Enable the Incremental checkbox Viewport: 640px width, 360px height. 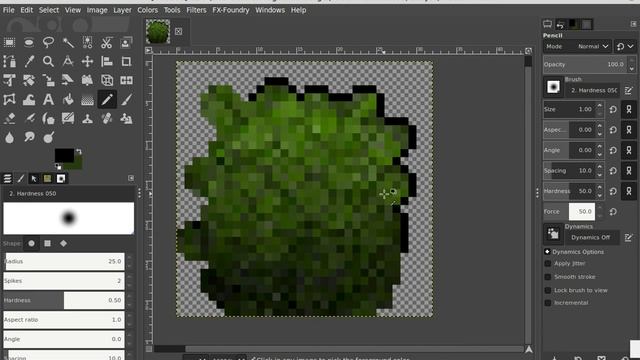point(548,303)
